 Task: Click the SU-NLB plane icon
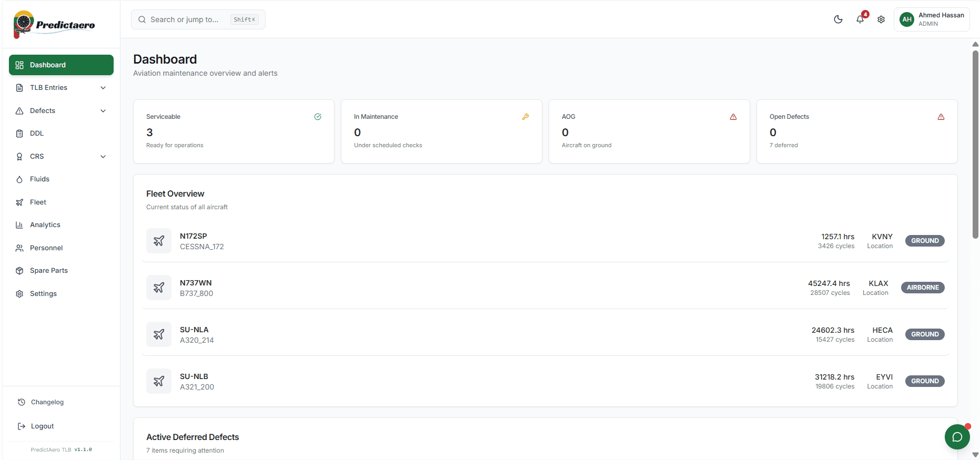[x=159, y=381]
